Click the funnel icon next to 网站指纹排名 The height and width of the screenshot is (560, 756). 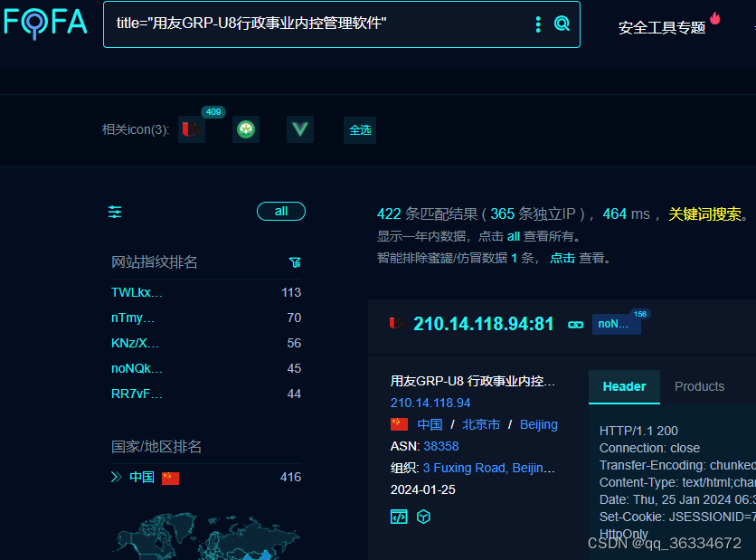294,262
